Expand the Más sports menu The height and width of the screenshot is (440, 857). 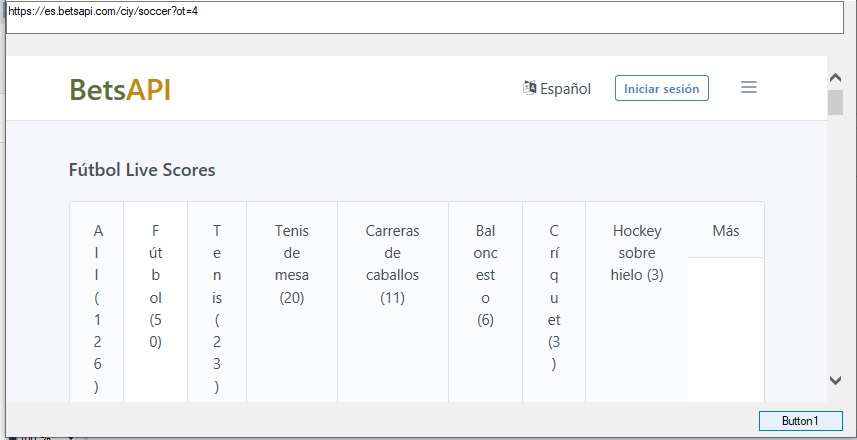pos(726,231)
